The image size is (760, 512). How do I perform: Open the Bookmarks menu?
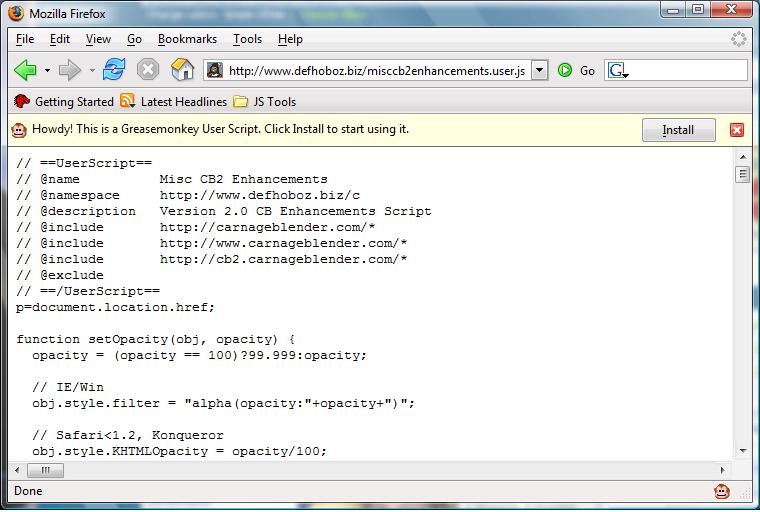click(187, 39)
